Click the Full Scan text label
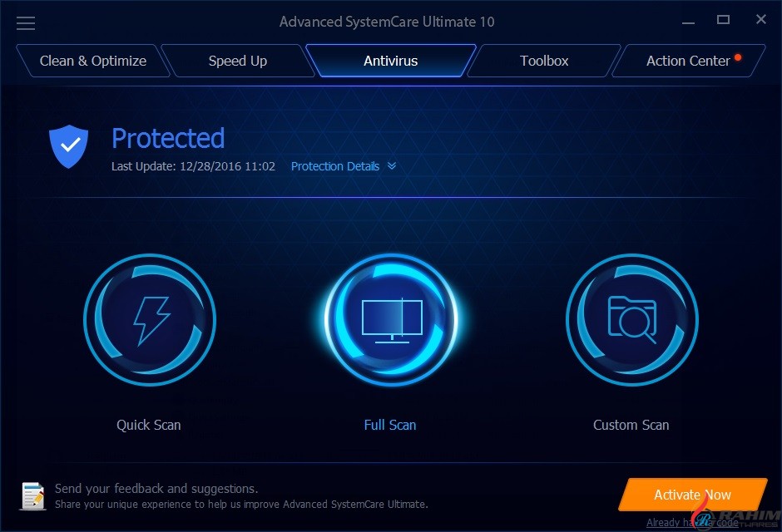The height and width of the screenshot is (532, 782). click(390, 425)
